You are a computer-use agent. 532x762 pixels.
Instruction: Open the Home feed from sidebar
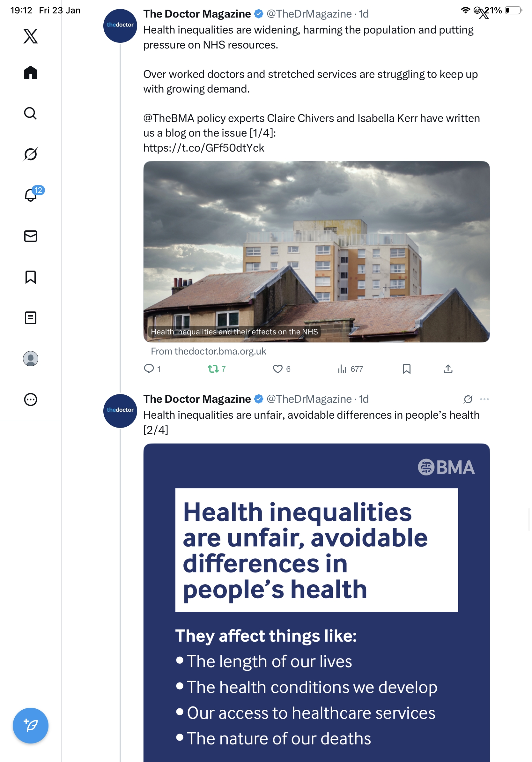click(31, 72)
